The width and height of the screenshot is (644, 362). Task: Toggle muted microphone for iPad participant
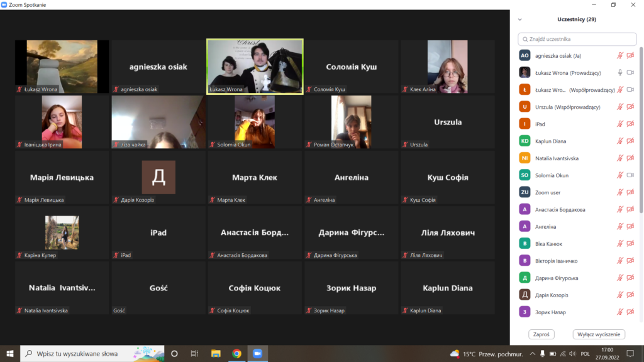[x=620, y=124]
